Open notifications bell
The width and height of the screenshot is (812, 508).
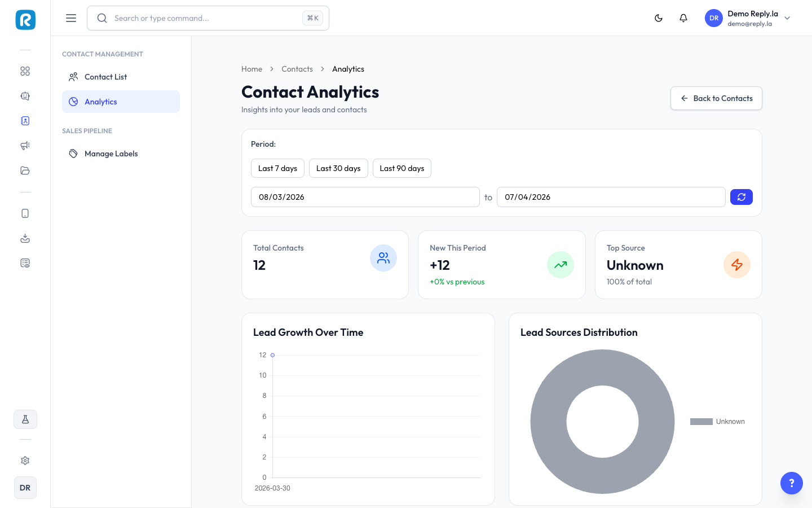(x=683, y=18)
